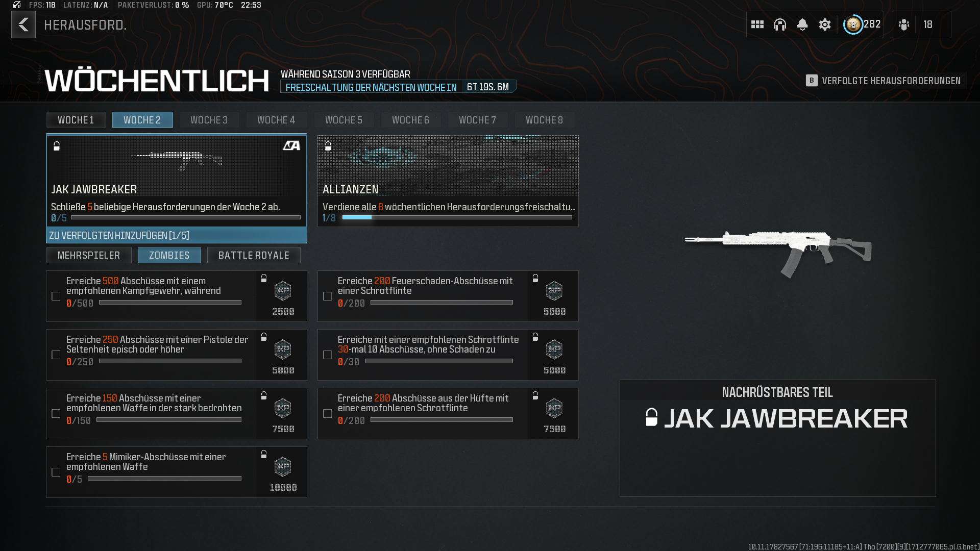Click XP token icon for Mimiker challenge

(283, 466)
